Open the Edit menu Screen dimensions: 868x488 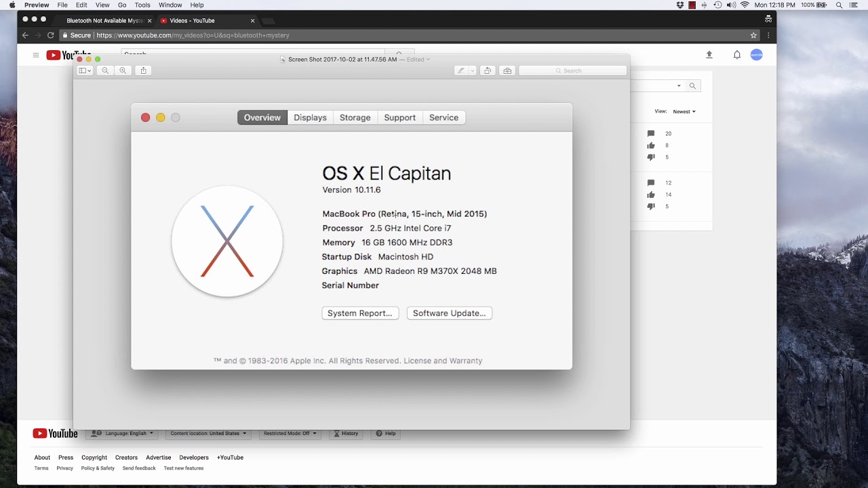pyautogui.click(x=81, y=5)
